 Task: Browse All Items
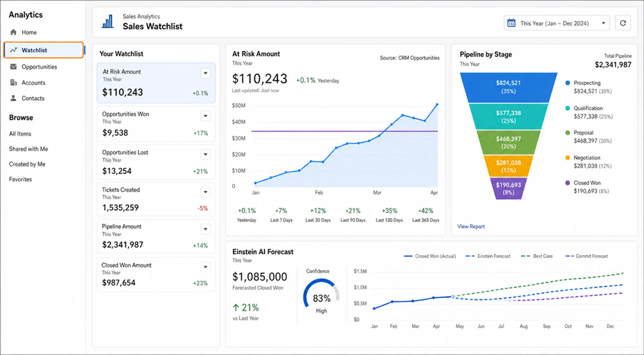click(20, 134)
